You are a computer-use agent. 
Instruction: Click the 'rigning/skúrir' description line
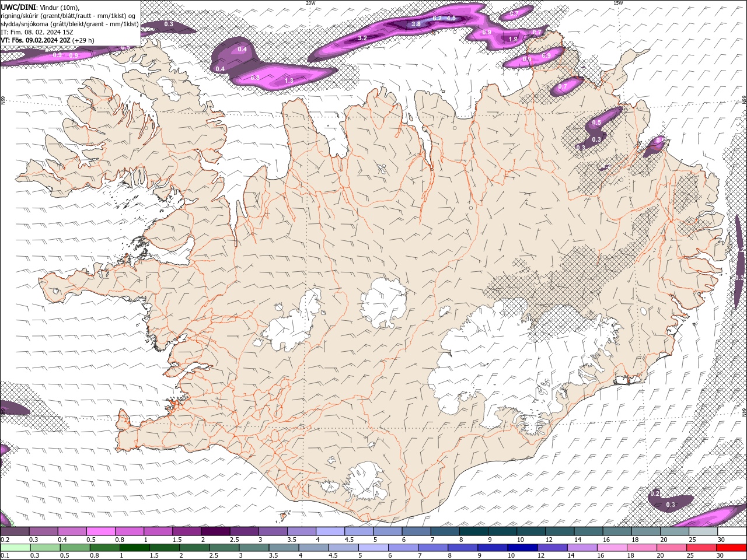(x=68, y=15)
